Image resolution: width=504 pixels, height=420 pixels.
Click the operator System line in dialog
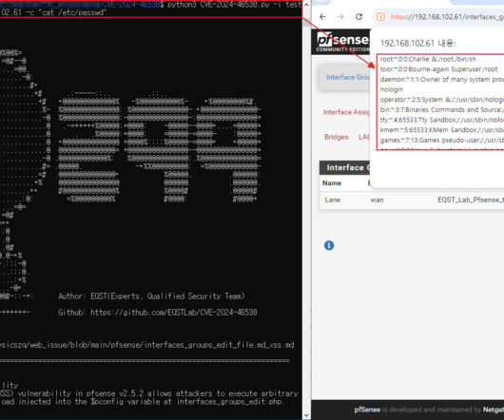[x=441, y=100]
